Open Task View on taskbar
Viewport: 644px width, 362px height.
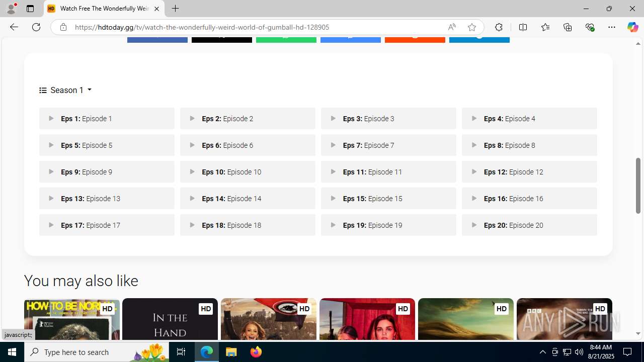click(181, 352)
